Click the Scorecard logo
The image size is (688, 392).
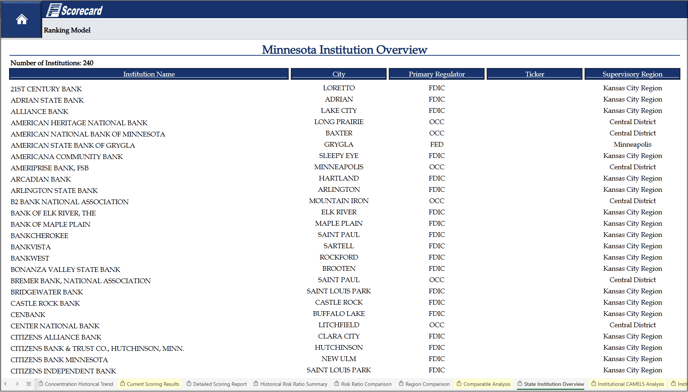75,10
